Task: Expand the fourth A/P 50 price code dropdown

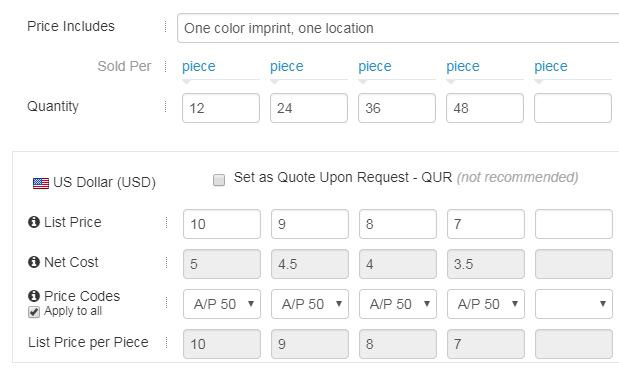Action: coord(486,304)
